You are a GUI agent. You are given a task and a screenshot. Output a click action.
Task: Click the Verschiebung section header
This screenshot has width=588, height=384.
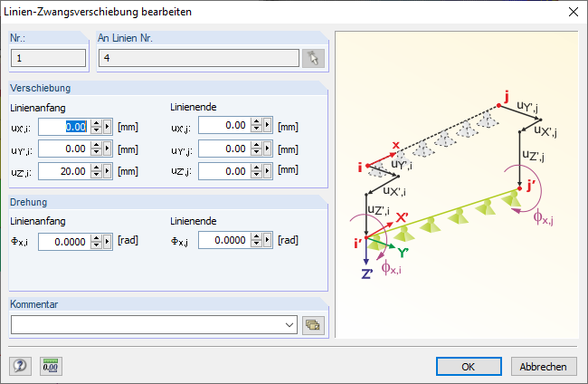pyautogui.click(x=40, y=88)
